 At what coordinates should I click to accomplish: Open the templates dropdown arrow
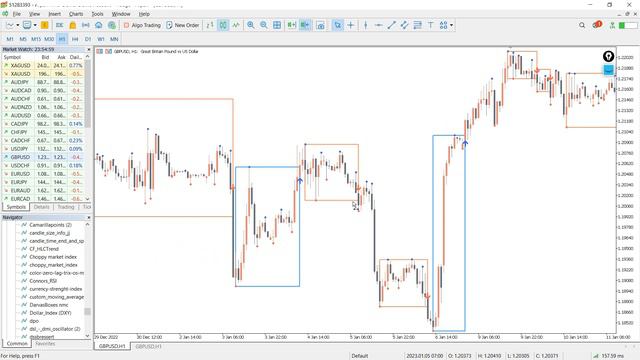(x=35, y=25)
